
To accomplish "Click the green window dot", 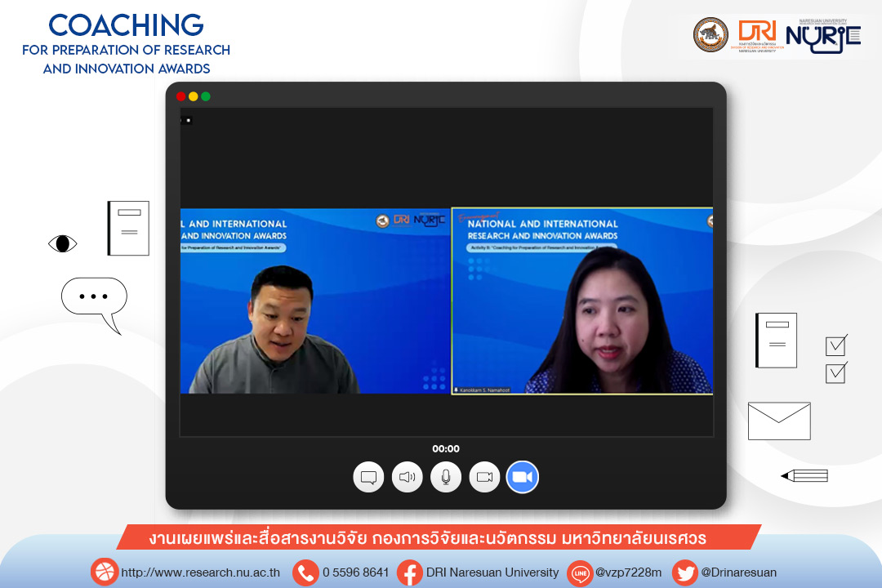I will tap(206, 96).
